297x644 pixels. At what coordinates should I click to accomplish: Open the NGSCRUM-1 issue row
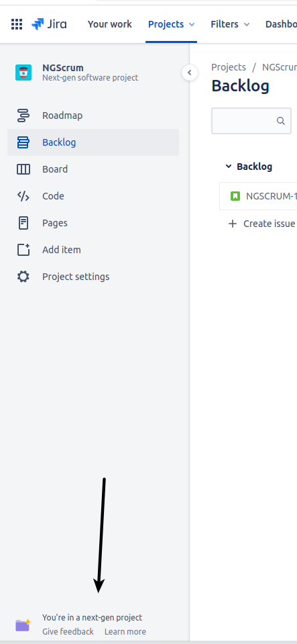258,196
